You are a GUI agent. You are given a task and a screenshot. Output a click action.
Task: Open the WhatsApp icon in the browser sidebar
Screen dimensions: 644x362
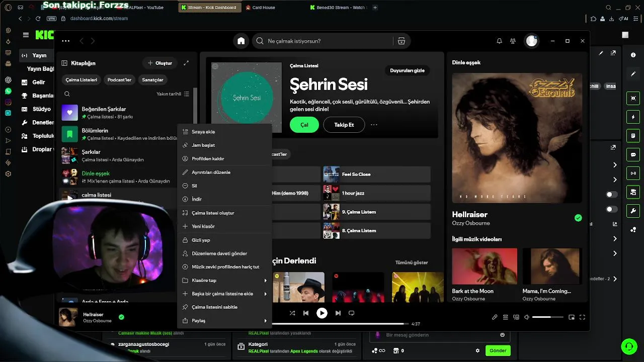click(x=8, y=91)
